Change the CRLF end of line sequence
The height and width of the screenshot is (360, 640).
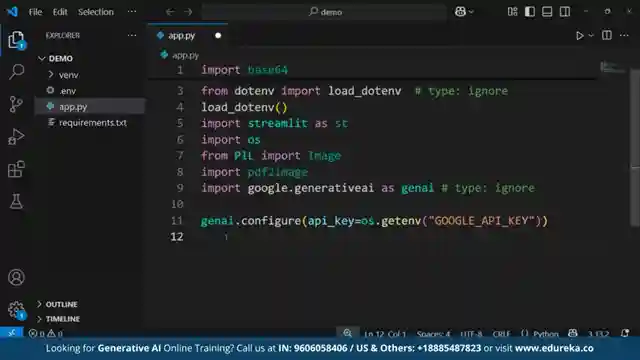(x=501, y=333)
